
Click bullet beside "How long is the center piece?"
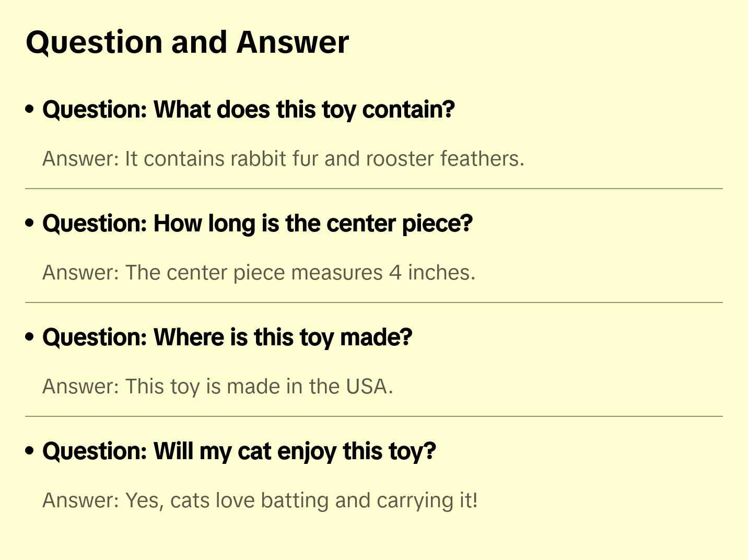click(x=30, y=223)
